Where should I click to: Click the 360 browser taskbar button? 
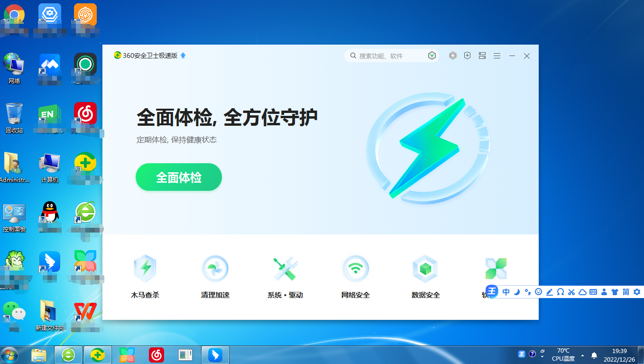click(68, 355)
